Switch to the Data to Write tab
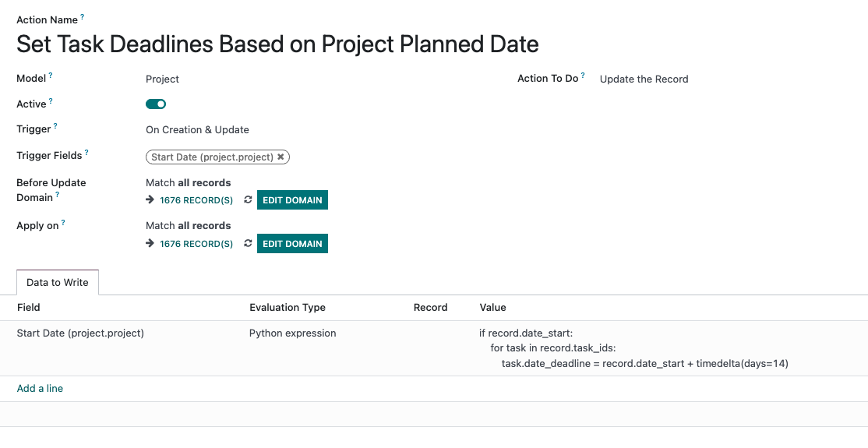868x448 pixels. 58,282
